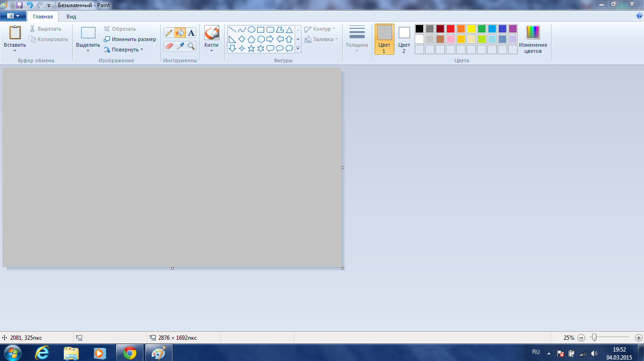
Task: Pick the pink color swatch
Action: (x=451, y=39)
